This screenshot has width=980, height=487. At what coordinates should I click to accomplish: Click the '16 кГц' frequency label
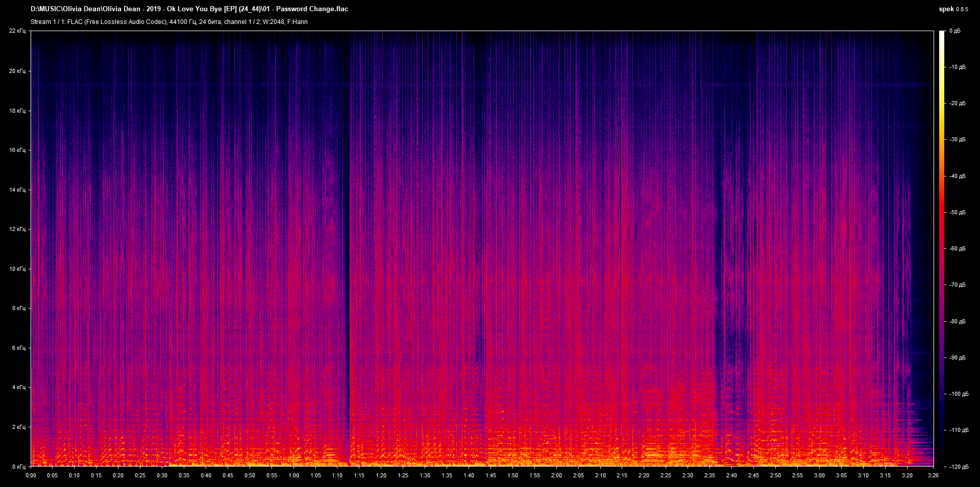click(17, 150)
